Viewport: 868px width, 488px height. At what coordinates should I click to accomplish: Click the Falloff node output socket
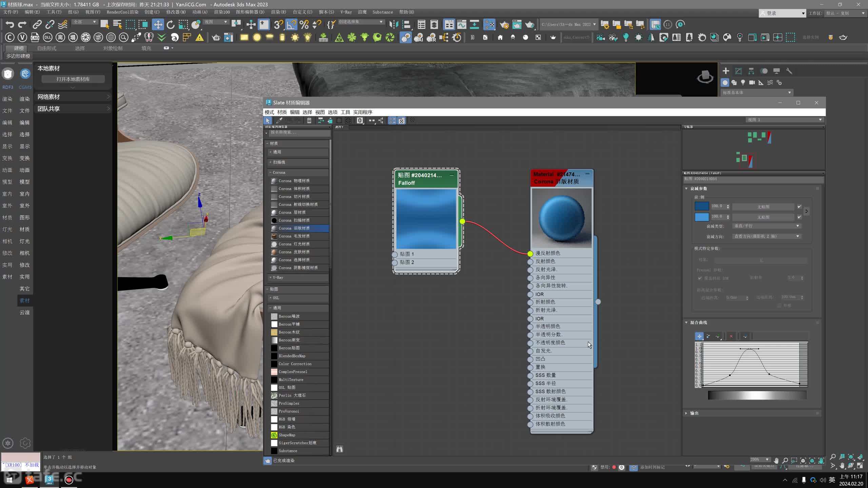(x=462, y=221)
